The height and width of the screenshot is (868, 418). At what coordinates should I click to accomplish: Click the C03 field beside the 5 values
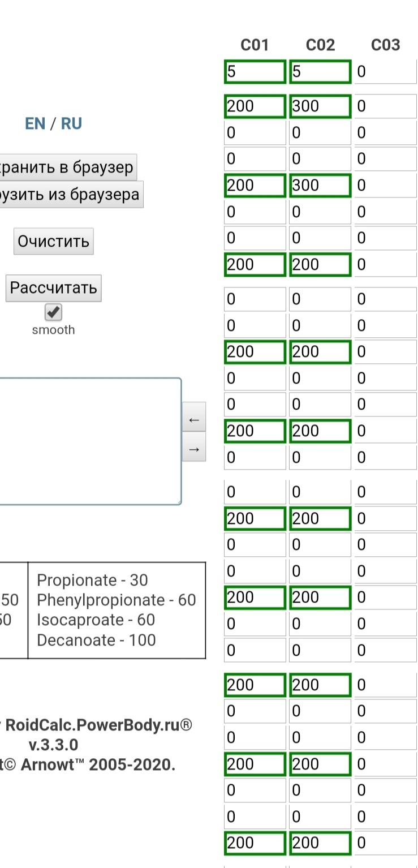[386, 72]
